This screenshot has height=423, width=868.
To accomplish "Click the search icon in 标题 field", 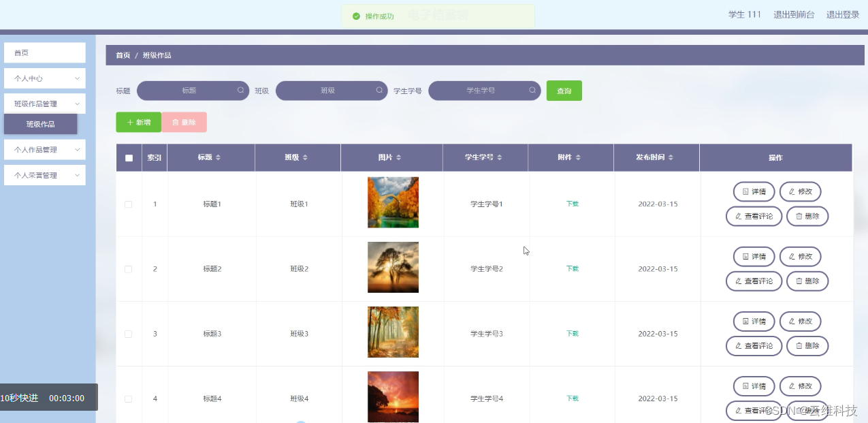I will point(241,90).
